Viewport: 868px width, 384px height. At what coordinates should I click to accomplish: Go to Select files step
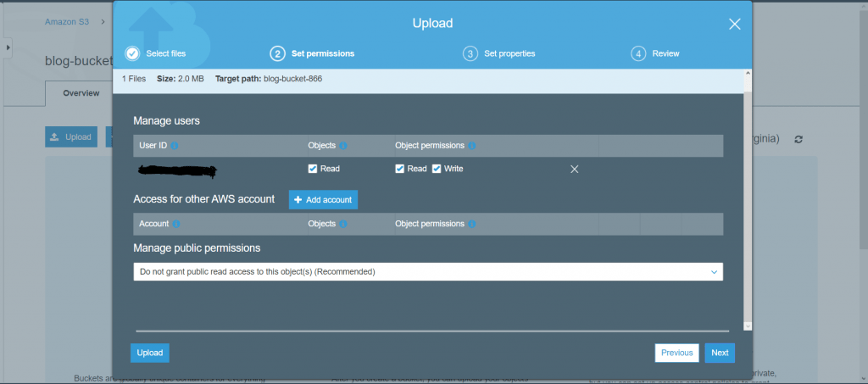156,53
